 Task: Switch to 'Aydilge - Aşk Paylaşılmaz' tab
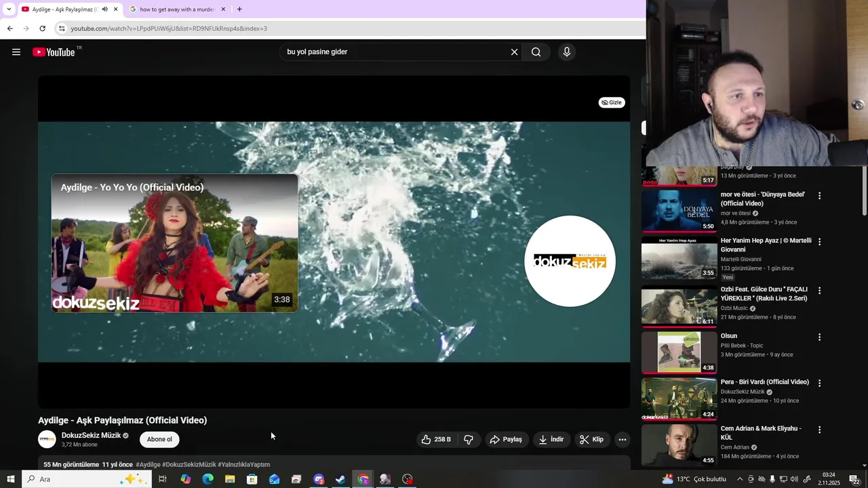tap(64, 9)
